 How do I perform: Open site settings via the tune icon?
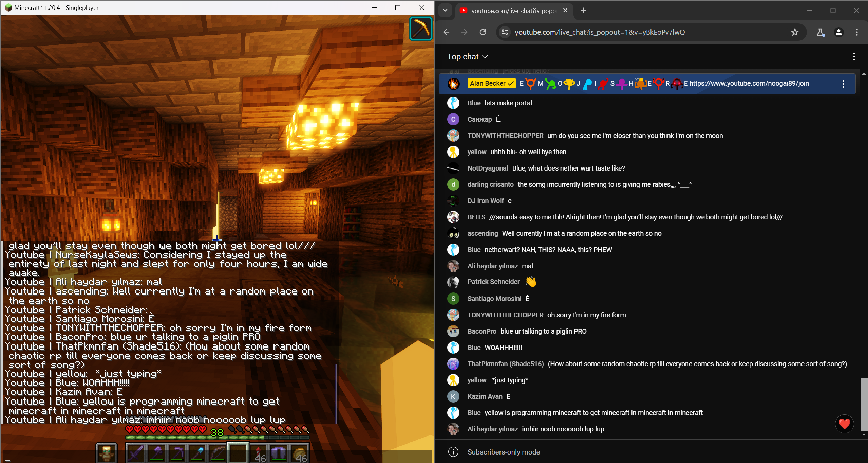(x=505, y=32)
